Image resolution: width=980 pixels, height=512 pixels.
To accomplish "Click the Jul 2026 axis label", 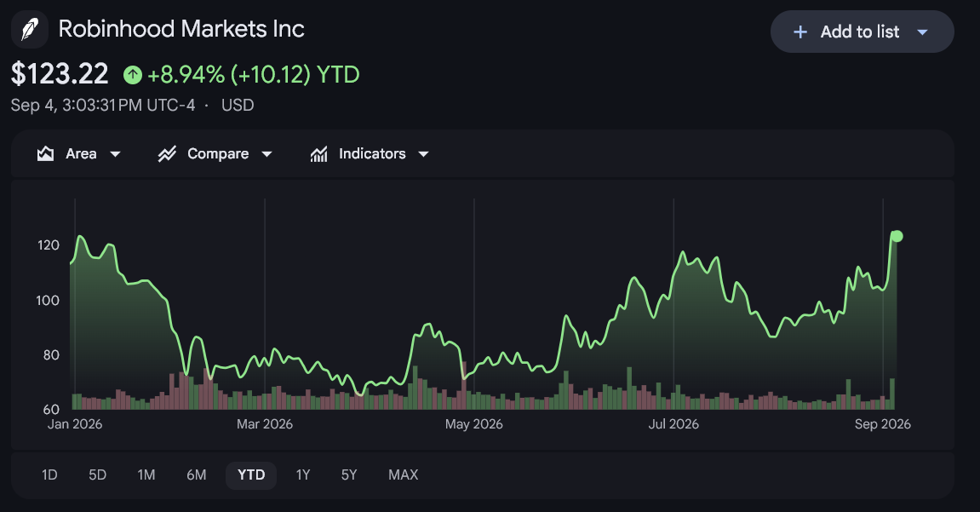I will (x=673, y=424).
